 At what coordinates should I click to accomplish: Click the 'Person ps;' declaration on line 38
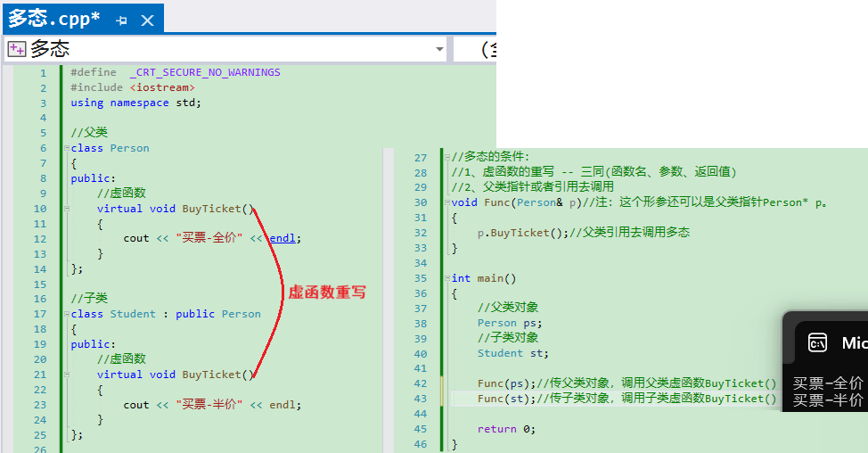tap(510, 324)
